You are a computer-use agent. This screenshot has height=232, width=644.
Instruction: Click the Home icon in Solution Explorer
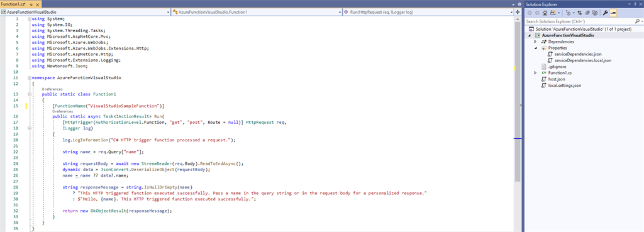point(545,13)
